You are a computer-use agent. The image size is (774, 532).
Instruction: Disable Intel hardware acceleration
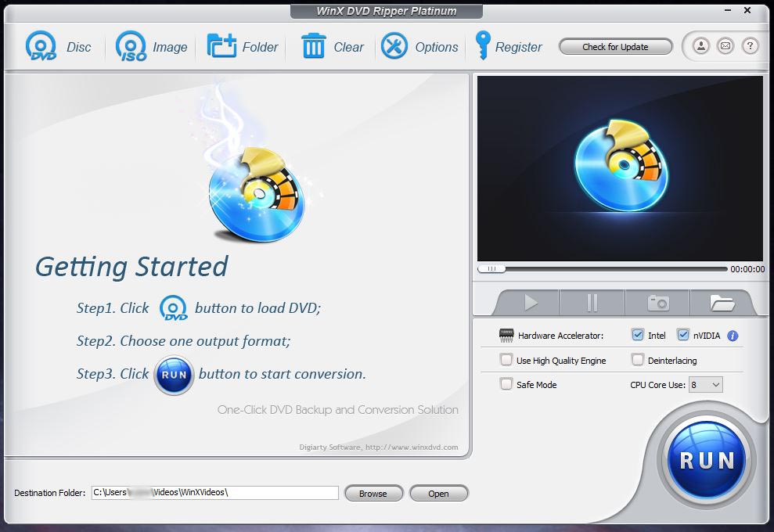[637, 335]
